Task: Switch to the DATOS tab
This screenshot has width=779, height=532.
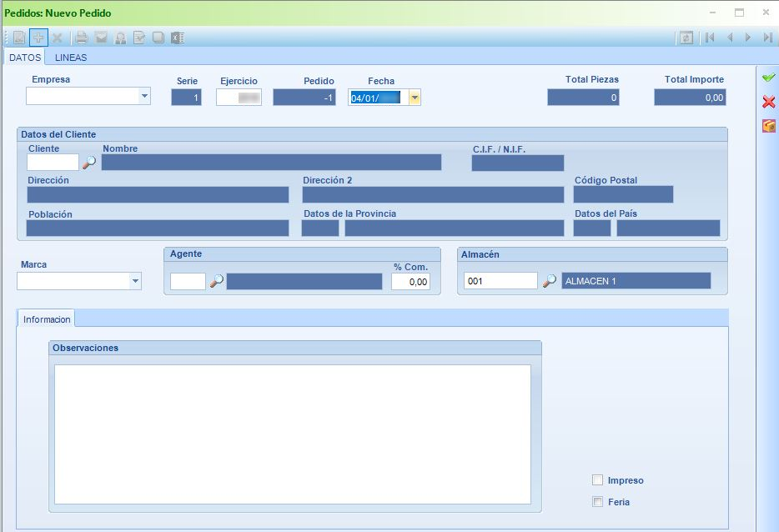Action: (25, 58)
